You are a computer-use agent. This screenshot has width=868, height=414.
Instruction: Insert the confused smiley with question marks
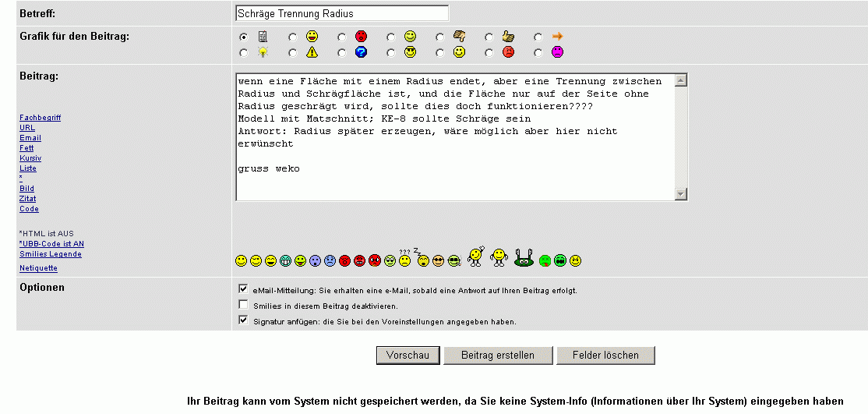coord(404,258)
